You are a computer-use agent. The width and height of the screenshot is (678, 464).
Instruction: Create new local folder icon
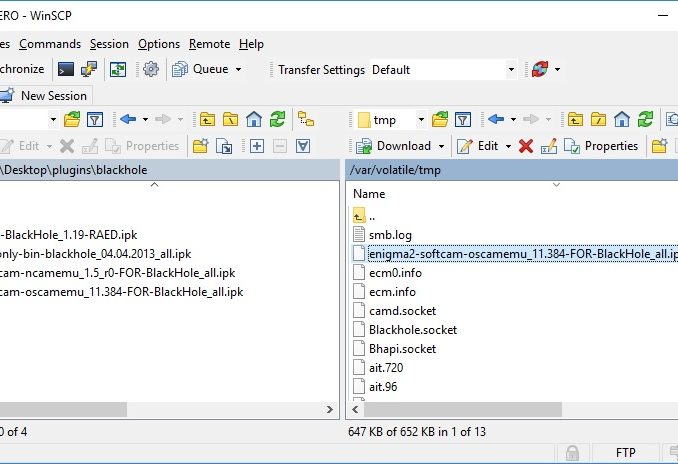(200, 146)
